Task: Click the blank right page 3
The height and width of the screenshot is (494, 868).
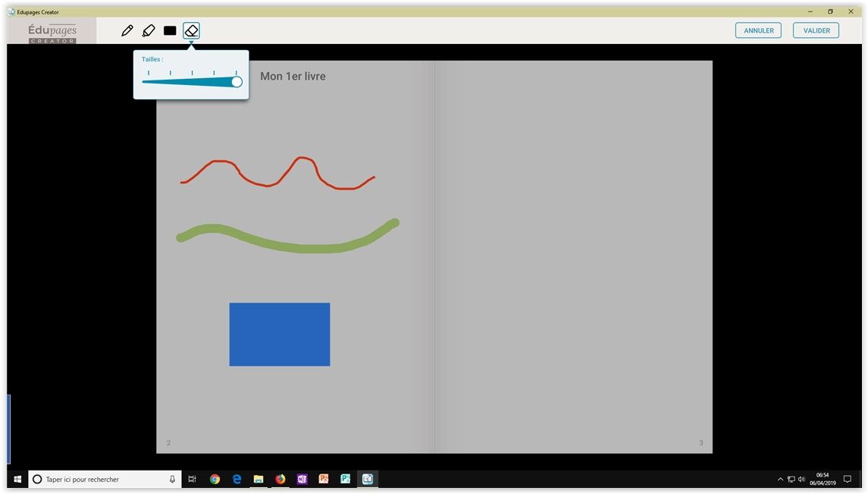Action: click(574, 256)
